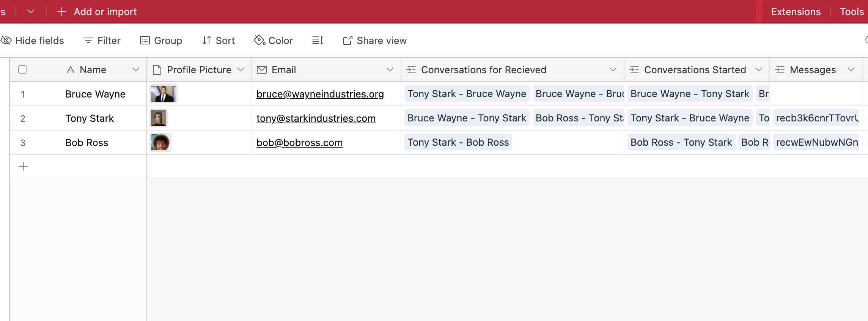The height and width of the screenshot is (321, 868).
Task: Click Tony Stark - Bruce Wayne chip in row 1
Action: (467, 94)
